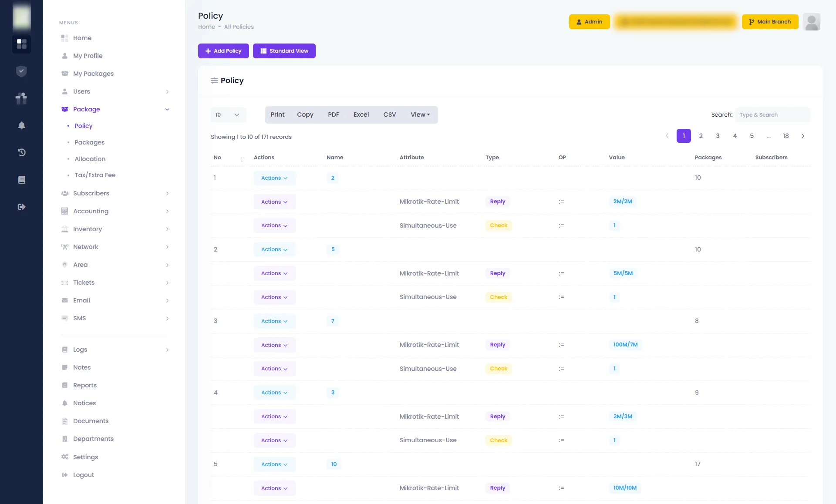836x504 pixels.
Task: Export the table as PDF
Action: pyautogui.click(x=334, y=114)
